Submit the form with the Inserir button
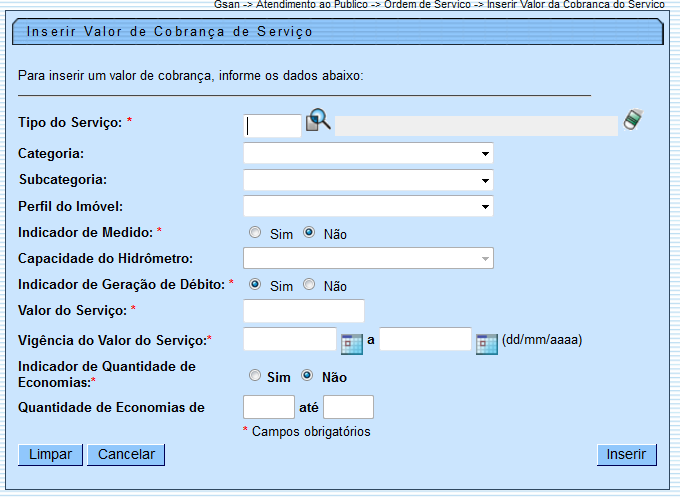680x498 pixels. coord(626,455)
